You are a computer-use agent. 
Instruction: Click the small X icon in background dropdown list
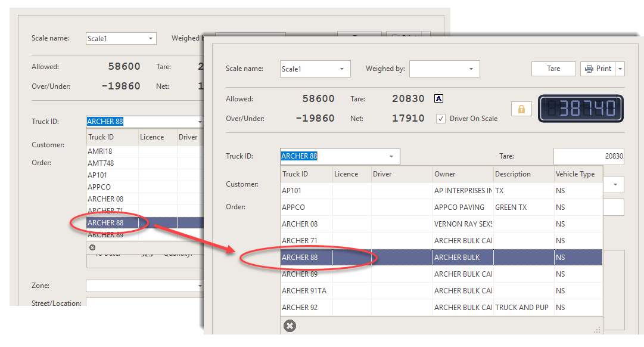coord(92,247)
